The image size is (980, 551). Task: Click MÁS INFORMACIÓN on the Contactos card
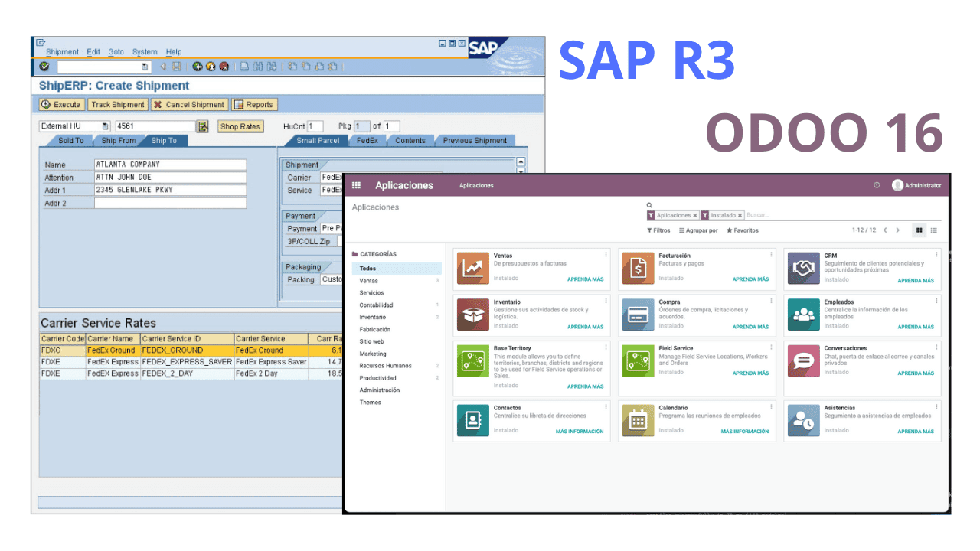580,432
